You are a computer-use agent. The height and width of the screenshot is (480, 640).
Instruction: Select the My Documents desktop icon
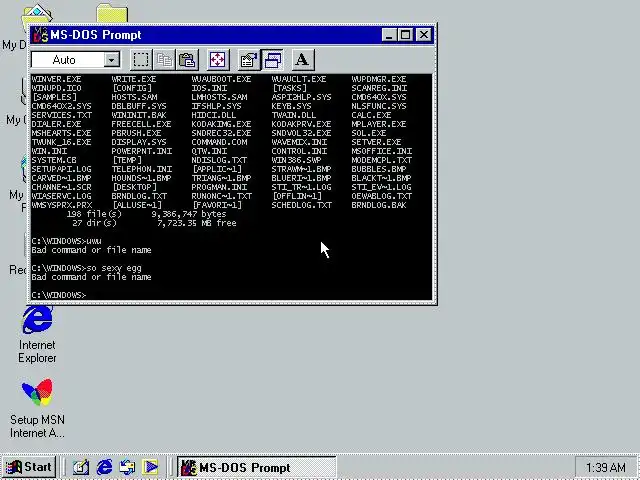tap(36, 14)
